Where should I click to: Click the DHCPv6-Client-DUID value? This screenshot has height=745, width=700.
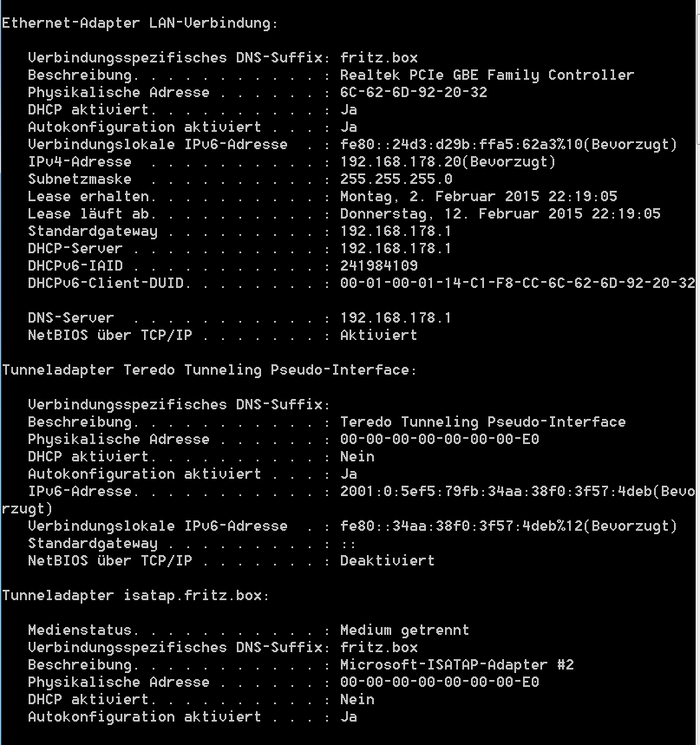coord(518,284)
